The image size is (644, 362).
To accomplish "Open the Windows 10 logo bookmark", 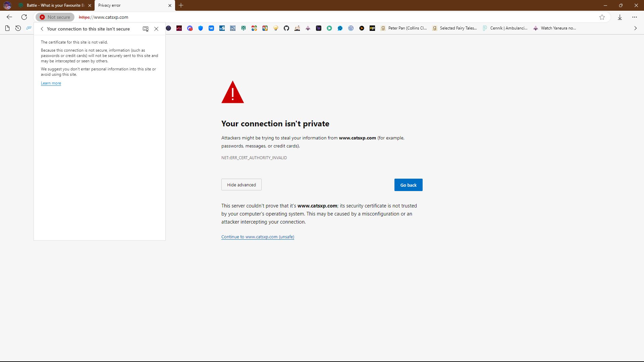I will pos(254,28).
